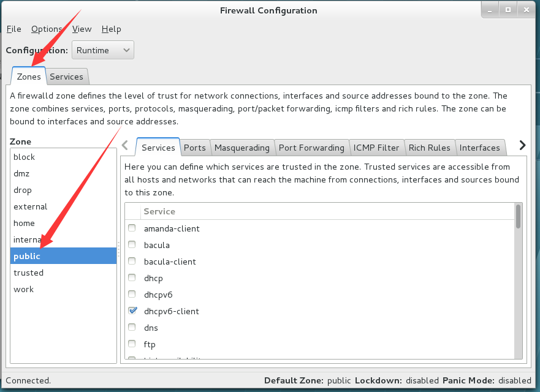Switch to the top-level Services tab
The width and height of the screenshot is (540, 392).
tap(66, 77)
